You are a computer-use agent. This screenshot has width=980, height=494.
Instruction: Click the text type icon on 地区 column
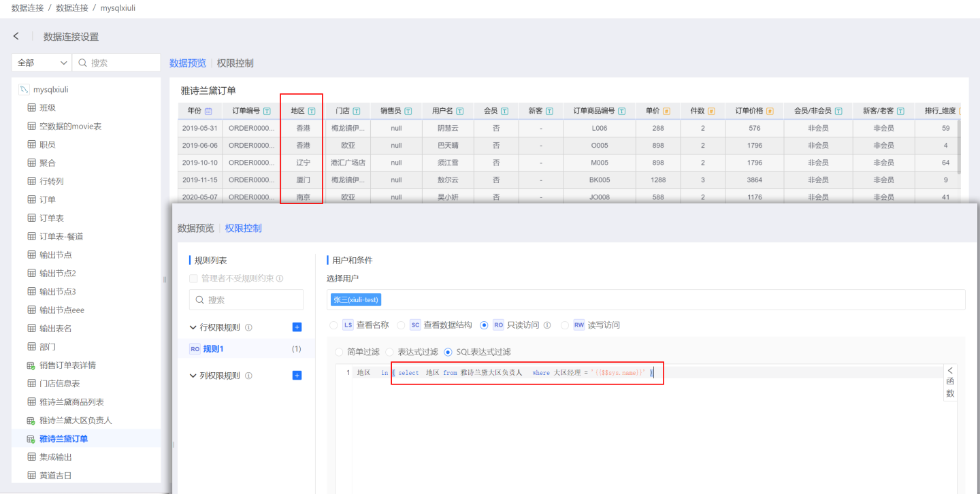click(312, 111)
